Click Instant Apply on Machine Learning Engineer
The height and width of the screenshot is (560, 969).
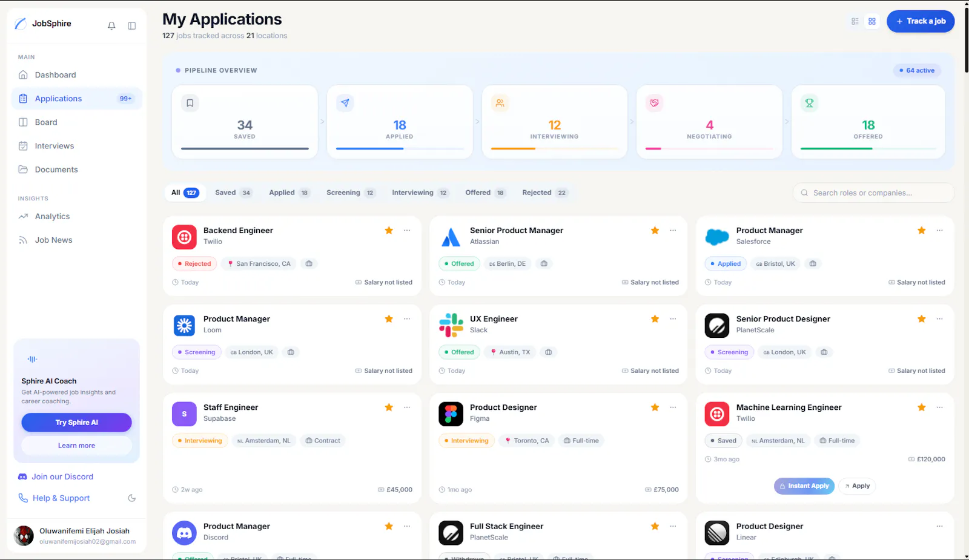point(804,486)
